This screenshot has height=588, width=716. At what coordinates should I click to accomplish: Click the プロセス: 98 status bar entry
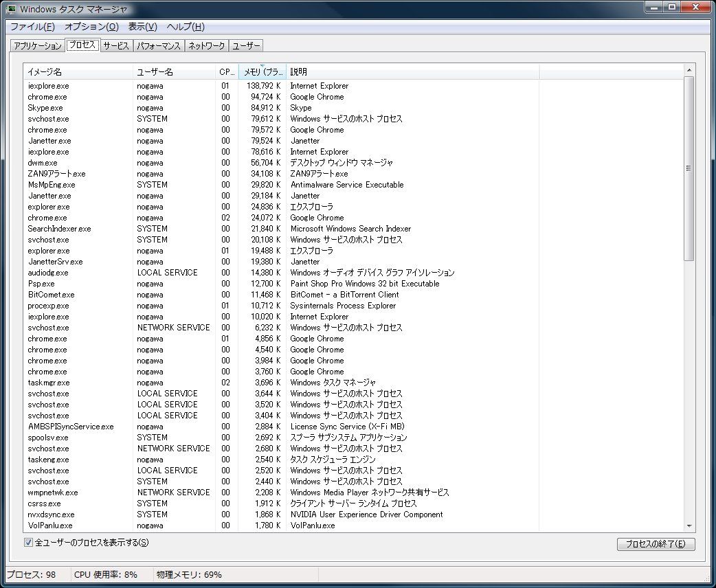point(32,574)
